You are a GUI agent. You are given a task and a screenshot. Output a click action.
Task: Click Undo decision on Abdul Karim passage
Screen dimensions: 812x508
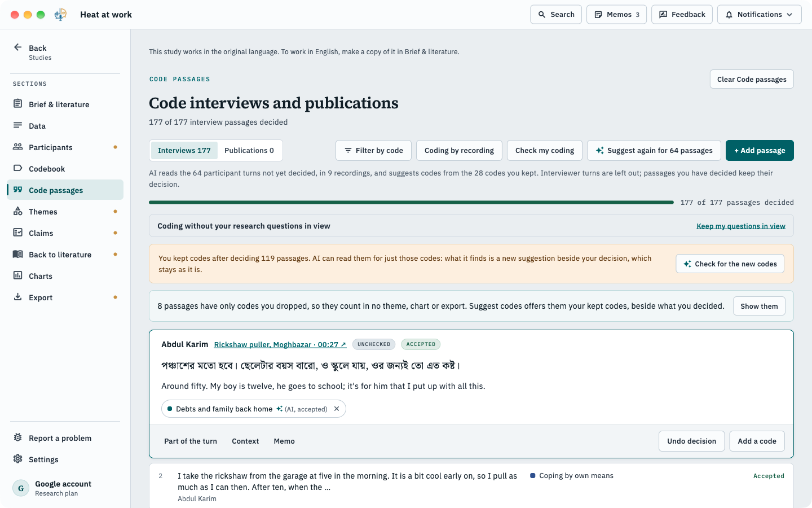point(691,441)
